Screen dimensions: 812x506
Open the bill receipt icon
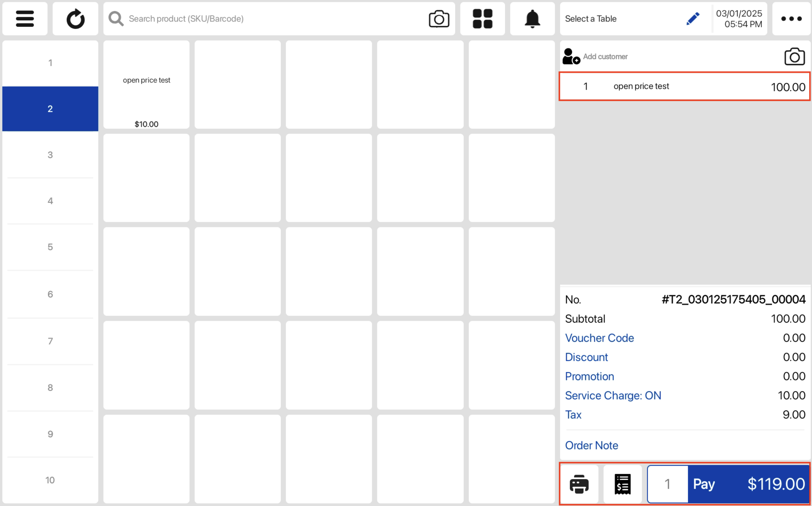tap(622, 484)
